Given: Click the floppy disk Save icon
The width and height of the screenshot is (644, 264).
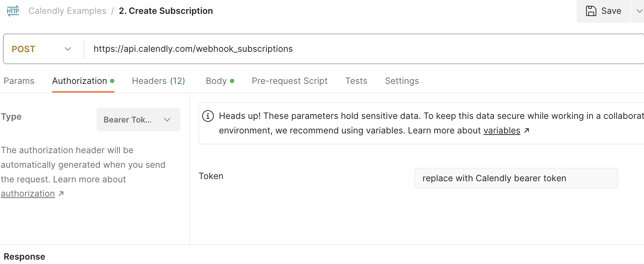Looking at the screenshot, I should pos(590,11).
